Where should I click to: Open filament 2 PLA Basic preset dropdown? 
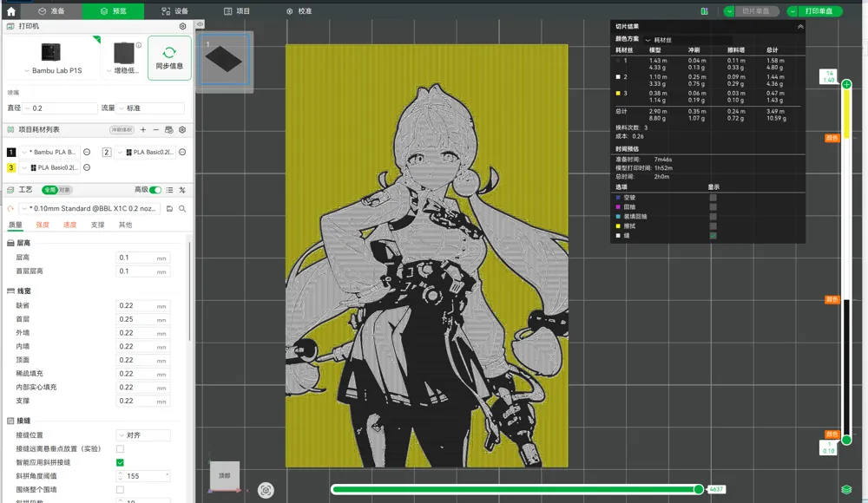click(x=146, y=152)
